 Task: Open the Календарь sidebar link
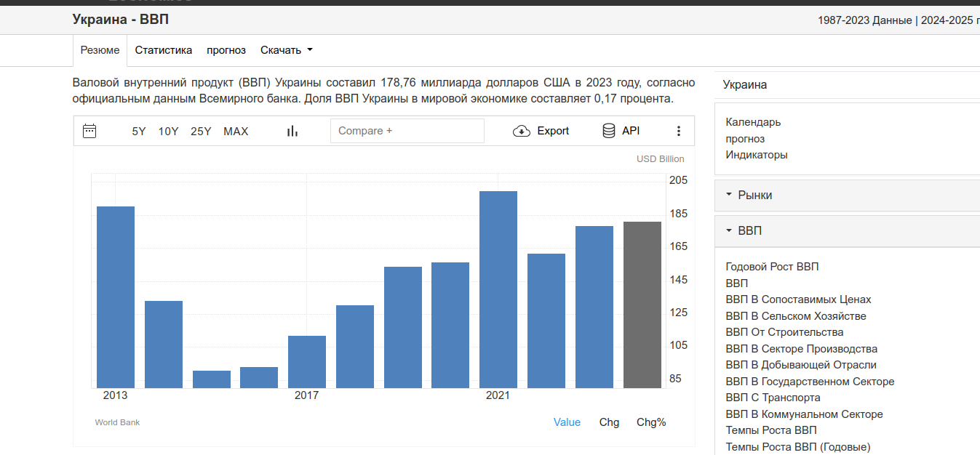753,122
